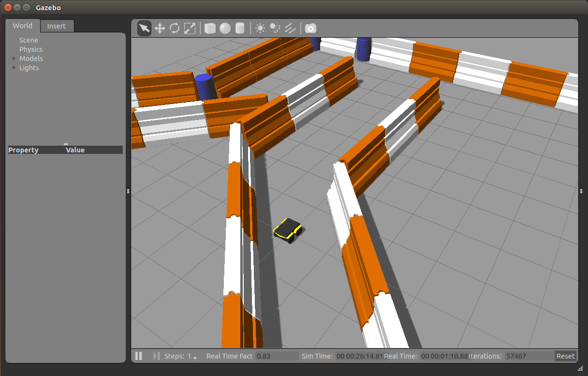Image resolution: width=588 pixels, height=376 pixels.
Task: Select the arrow selection mode tool
Action: click(144, 29)
